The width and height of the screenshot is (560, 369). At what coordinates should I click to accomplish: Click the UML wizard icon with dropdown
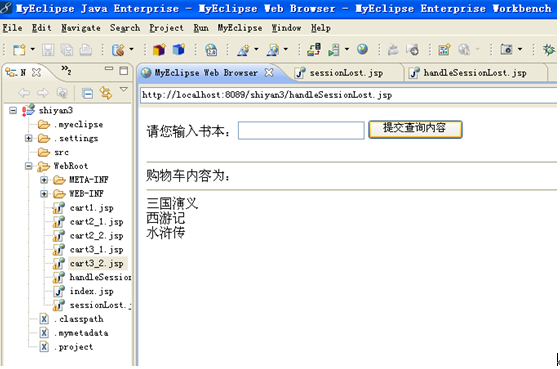(x=118, y=50)
